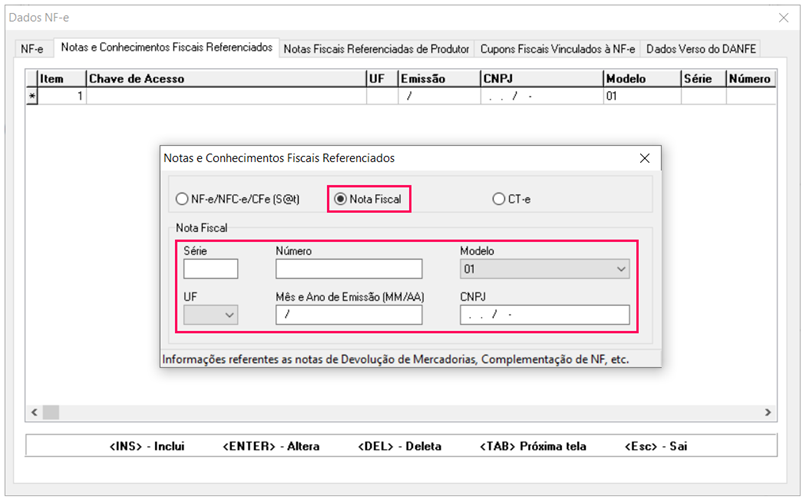Switch to the NF-e tab
Screen dimensions: 806x503
(x=33, y=48)
